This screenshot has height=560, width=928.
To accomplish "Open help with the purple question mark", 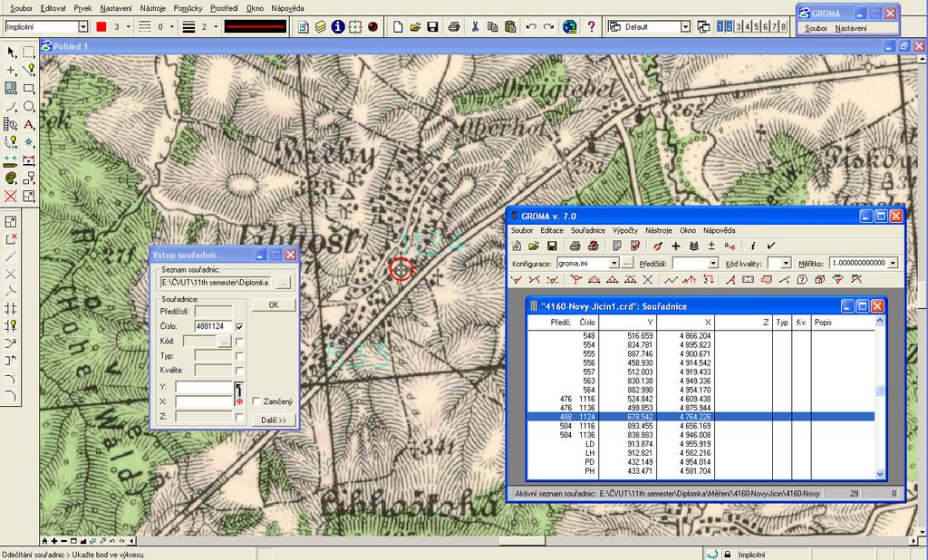I will 591,26.
